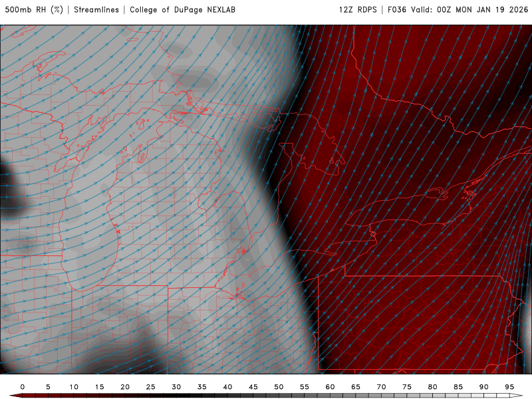Click the 'F036' forecast hour label

(x=396, y=10)
